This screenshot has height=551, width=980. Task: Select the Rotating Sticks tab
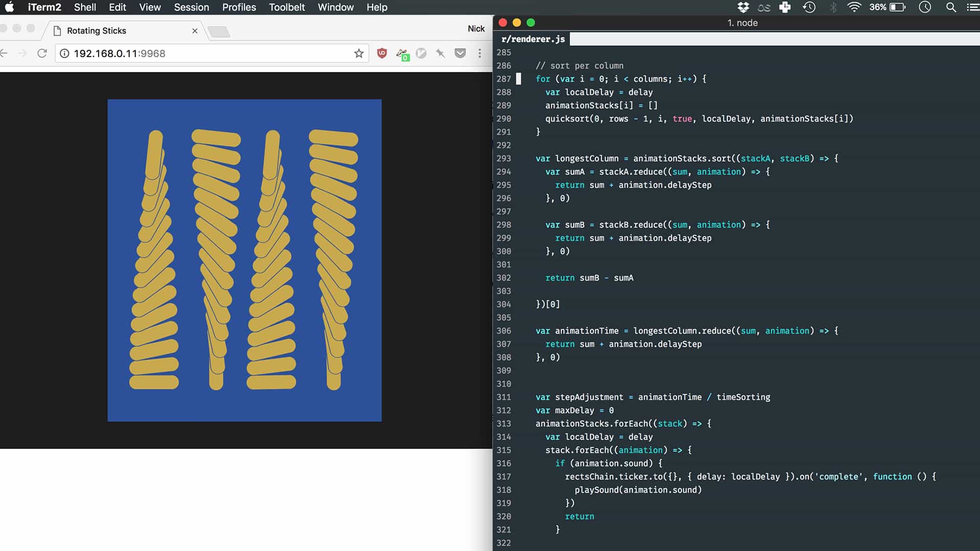(96, 31)
